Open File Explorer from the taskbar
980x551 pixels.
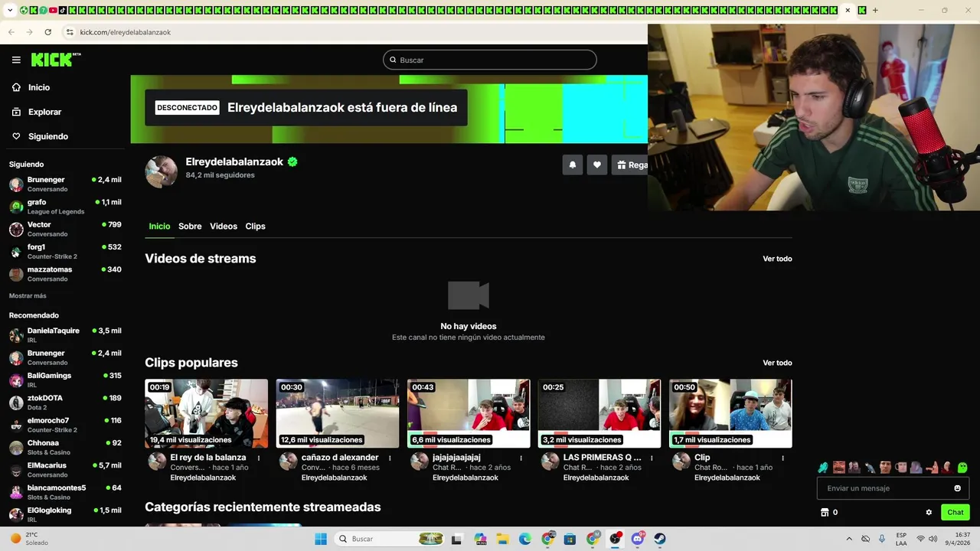tap(502, 539)
